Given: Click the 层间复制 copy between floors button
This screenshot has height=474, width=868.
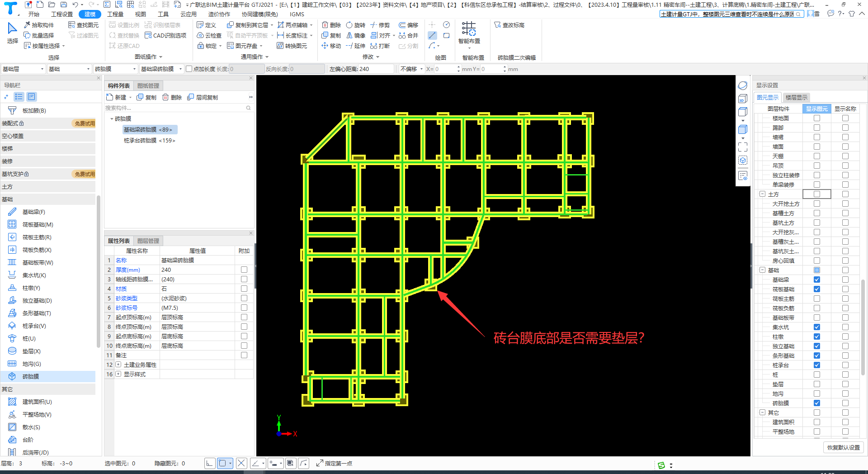Looking at the screenshot, I should coord(203,97).
